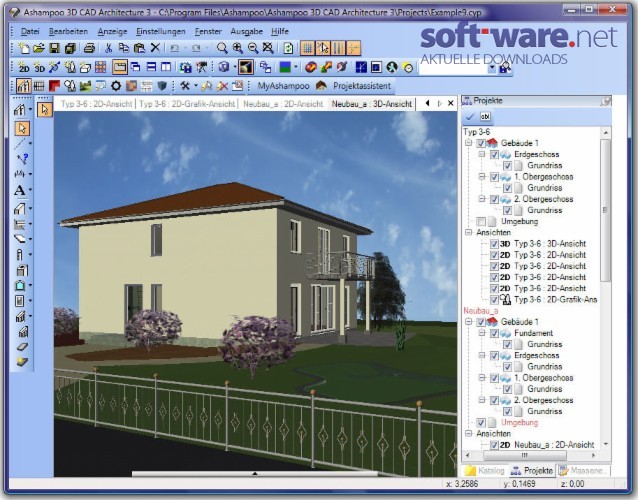Click the raytracing render icon
This screenshot has height=500, width=638.
coord(246,68)
